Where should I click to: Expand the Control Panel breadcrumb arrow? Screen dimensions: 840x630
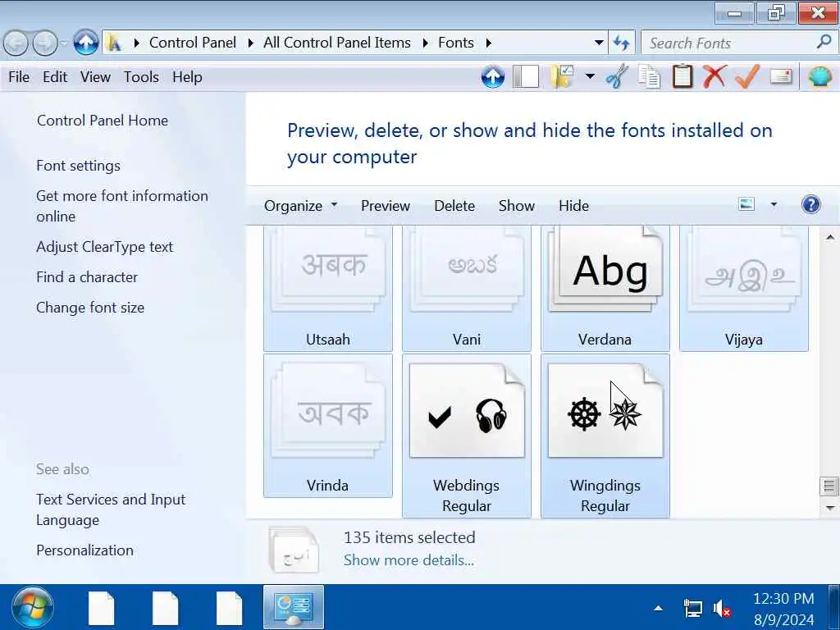pos(251,43)
